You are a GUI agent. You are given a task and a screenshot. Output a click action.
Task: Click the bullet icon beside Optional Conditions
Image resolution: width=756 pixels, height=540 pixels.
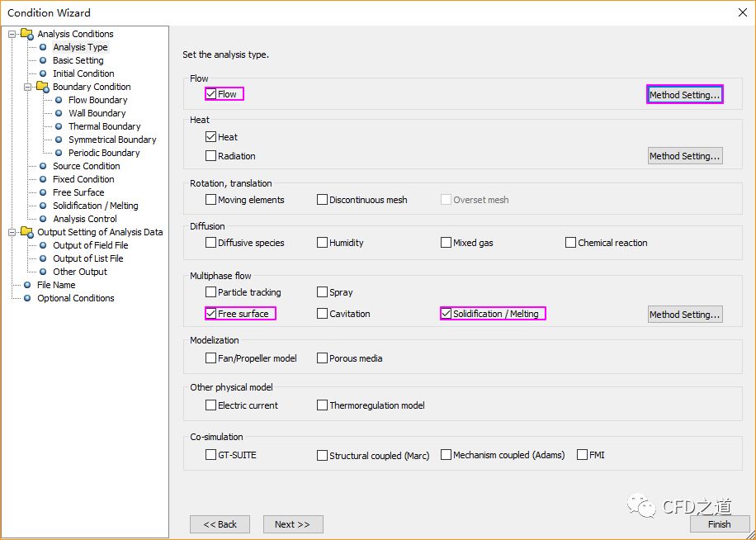point(27,298)
